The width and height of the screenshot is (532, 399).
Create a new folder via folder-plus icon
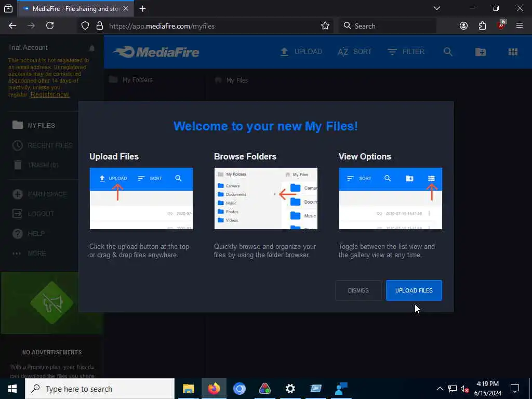481,52
